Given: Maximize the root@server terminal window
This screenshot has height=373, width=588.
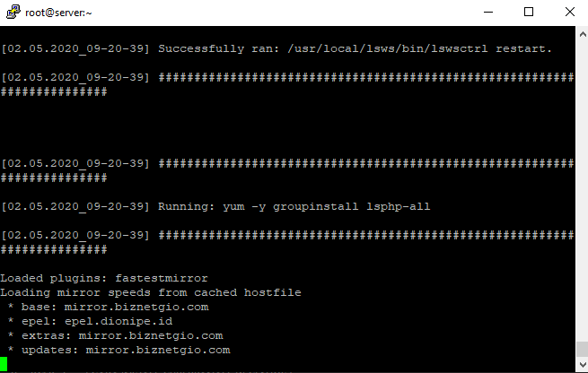Looking at the screenshot, I should tap(529, 12).
